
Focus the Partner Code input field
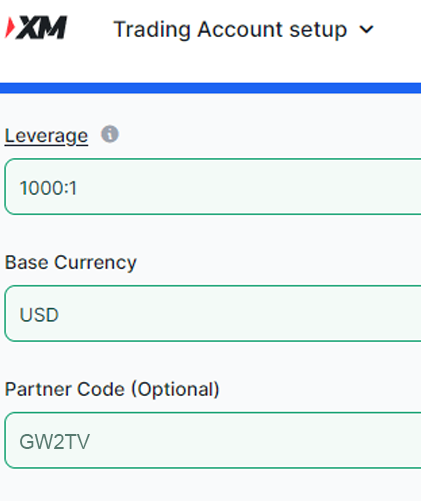(213, 440)
